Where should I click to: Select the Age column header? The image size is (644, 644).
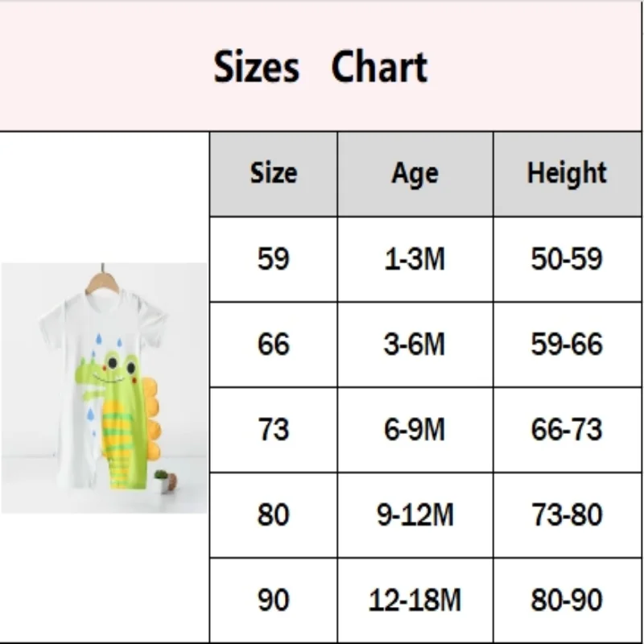tap(415, 174)
